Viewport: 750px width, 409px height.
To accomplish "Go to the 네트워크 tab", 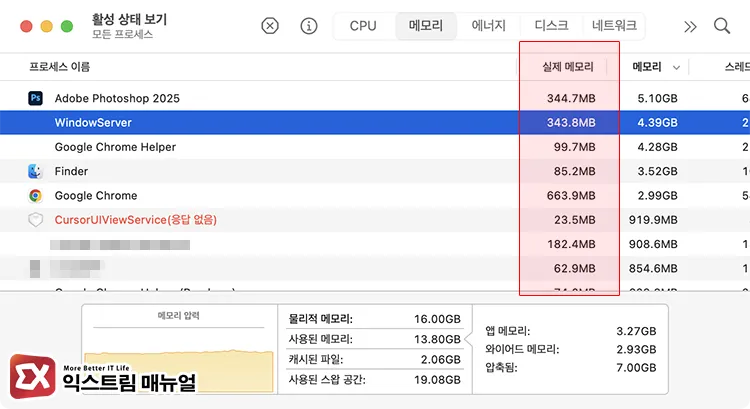I will pos(614,26).
